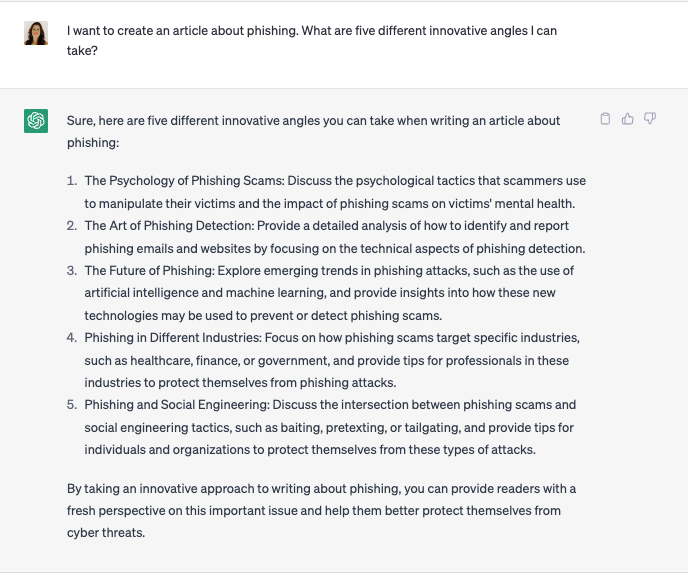Click the ChatGPT logo avatar
This screenshot has width=688, height=576.
point(36,121)
